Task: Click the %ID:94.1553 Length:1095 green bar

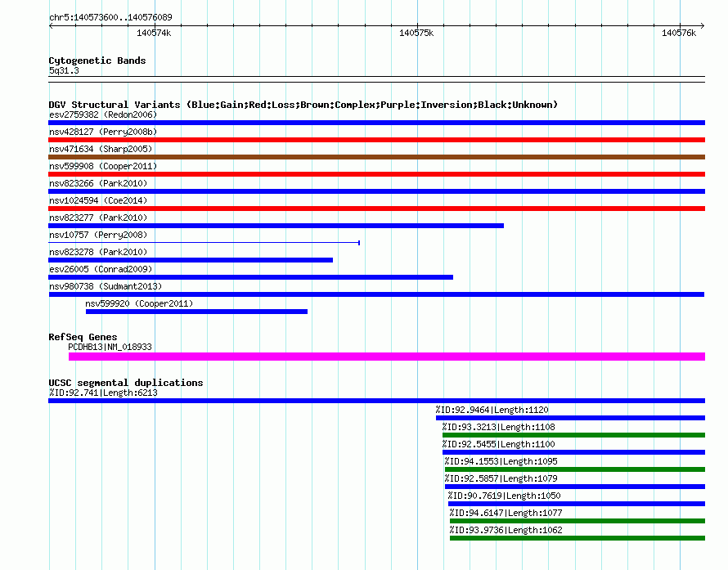Action: tap(575, 469)
